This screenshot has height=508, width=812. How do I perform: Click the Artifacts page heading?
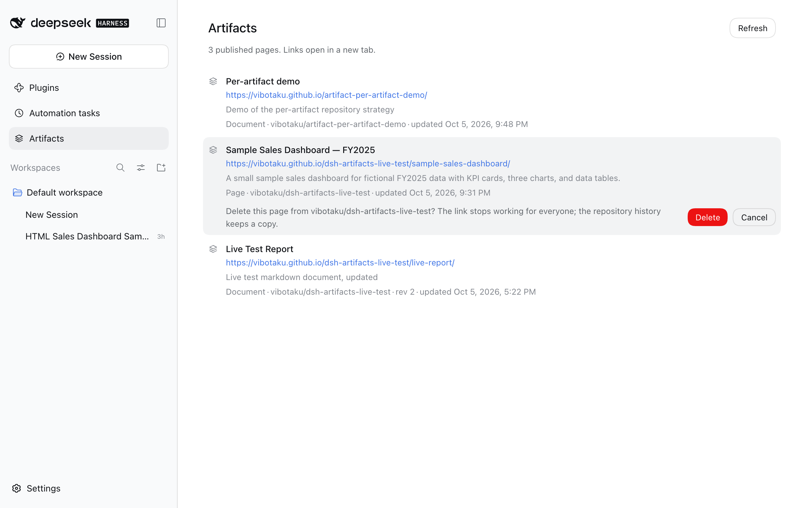232,28
